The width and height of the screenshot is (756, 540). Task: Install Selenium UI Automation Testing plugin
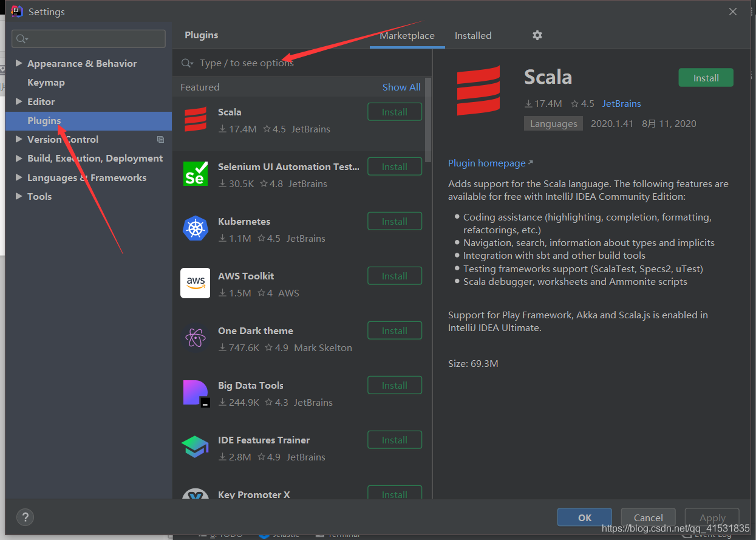[x=395, y=167]
